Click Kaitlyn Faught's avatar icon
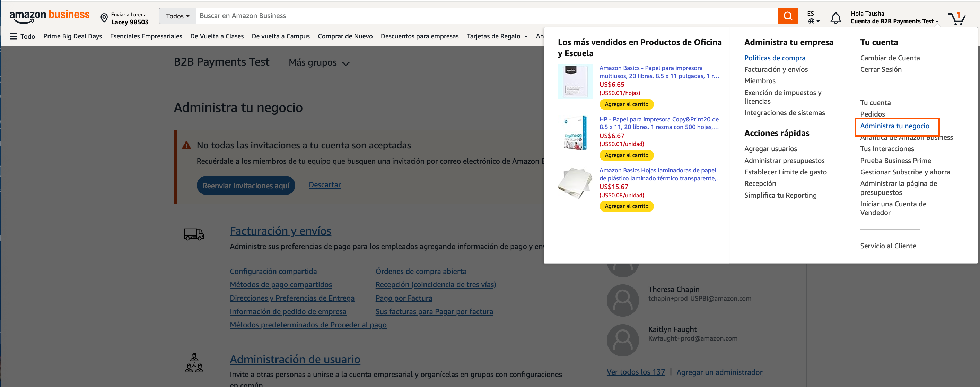The height and width of the screenshot is (387, 980). [623, 340]
